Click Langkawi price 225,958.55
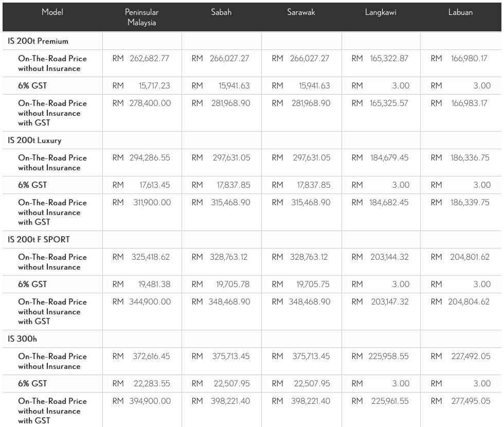 pos(389,356)
